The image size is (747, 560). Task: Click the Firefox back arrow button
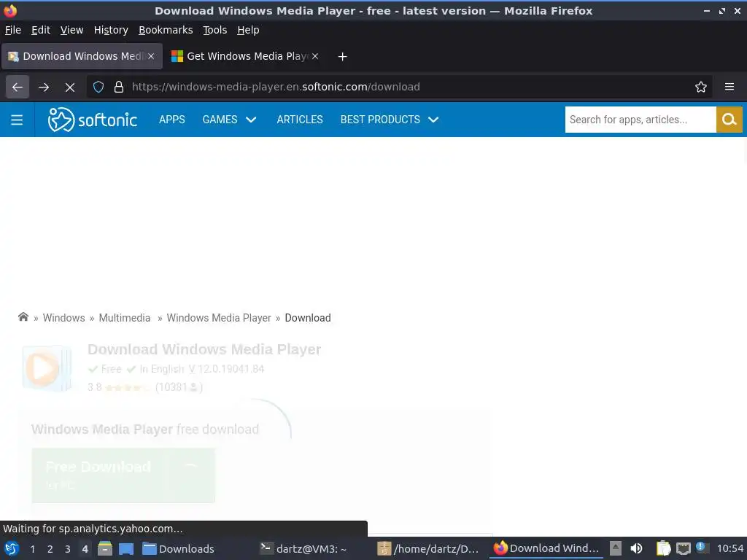click(x=18, y=87)
